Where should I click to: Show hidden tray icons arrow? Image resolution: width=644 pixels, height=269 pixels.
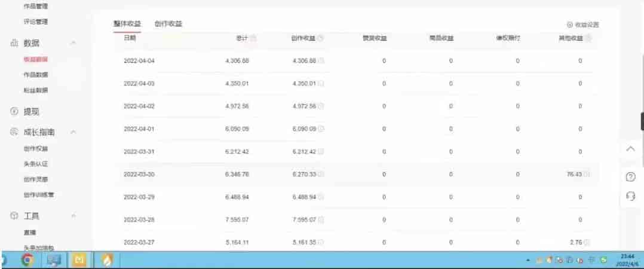point(528,261)
